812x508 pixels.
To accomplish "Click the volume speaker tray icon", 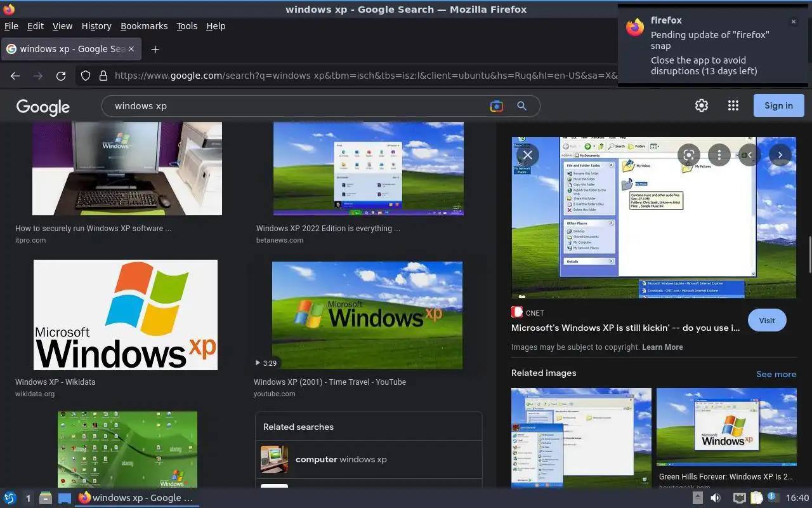I will [x=716, y=498].
